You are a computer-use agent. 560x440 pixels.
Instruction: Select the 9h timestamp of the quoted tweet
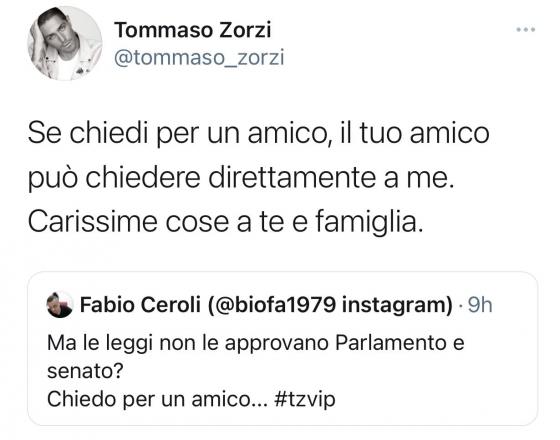480,305
